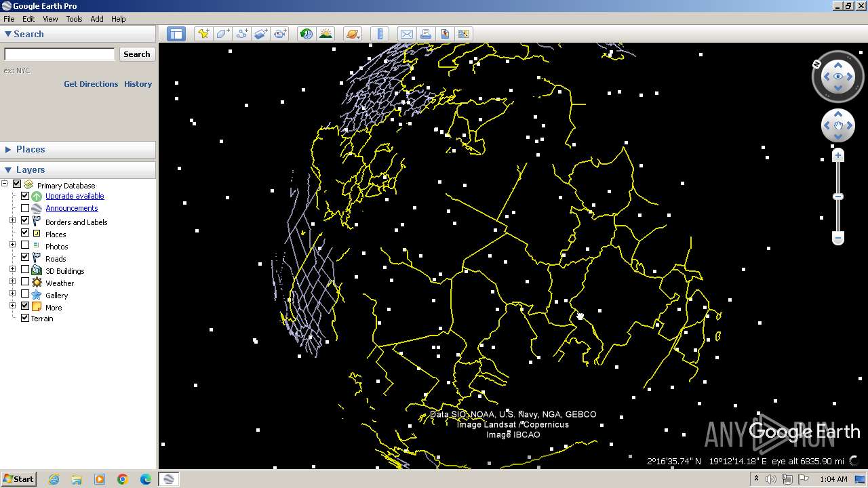This screenshot has height=488, width=868.
Task: Click the Add Image Overlay icon
Action: (x=260, y=34)
